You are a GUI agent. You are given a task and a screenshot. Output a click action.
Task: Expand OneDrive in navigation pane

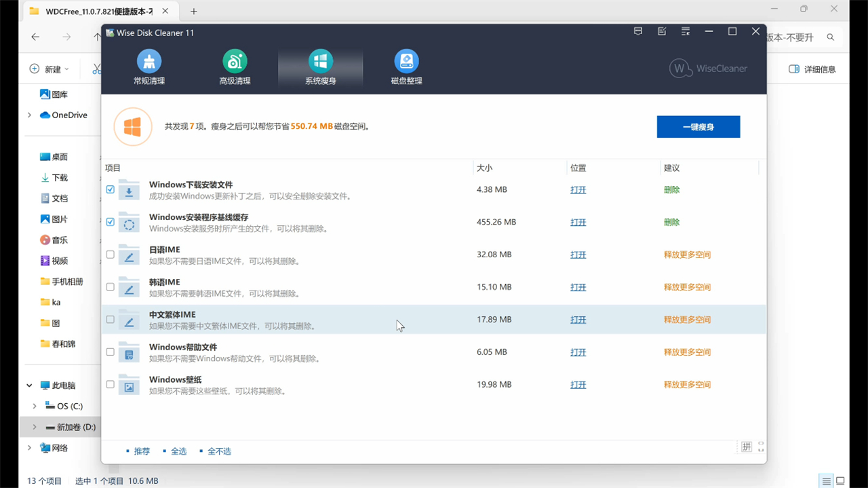(x=29, y=115)
